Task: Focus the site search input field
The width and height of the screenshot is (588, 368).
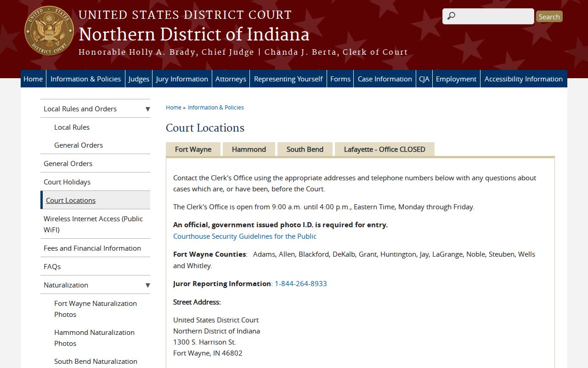Action: [488, 16]
